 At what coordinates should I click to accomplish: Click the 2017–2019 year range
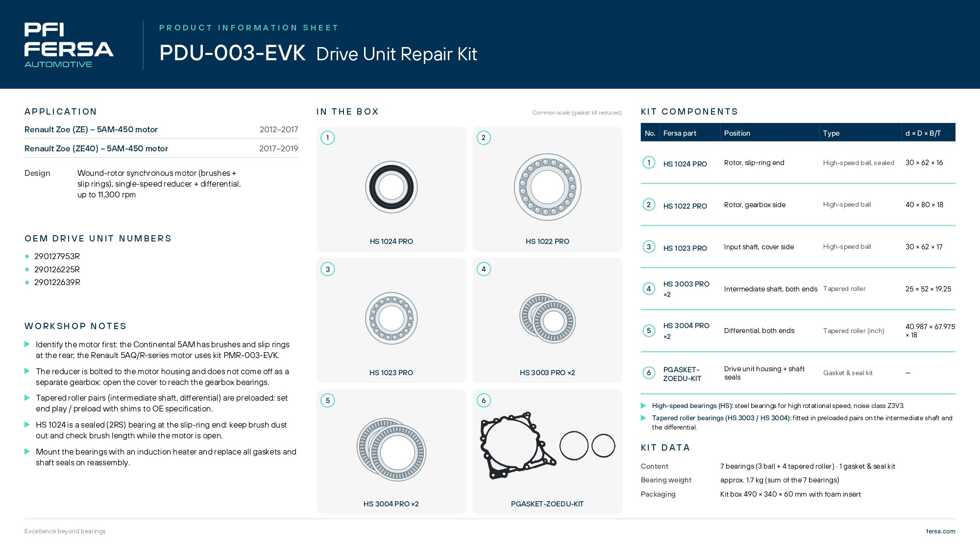[278, 148]
